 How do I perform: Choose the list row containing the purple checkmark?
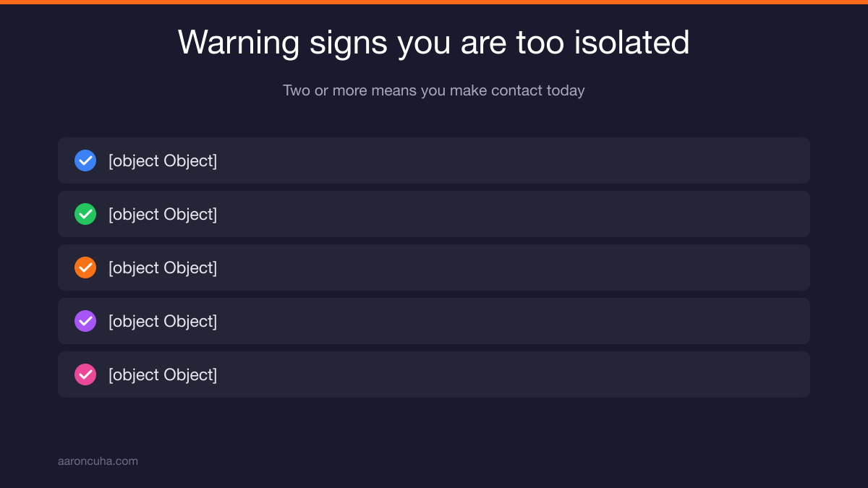click(434, 321)
